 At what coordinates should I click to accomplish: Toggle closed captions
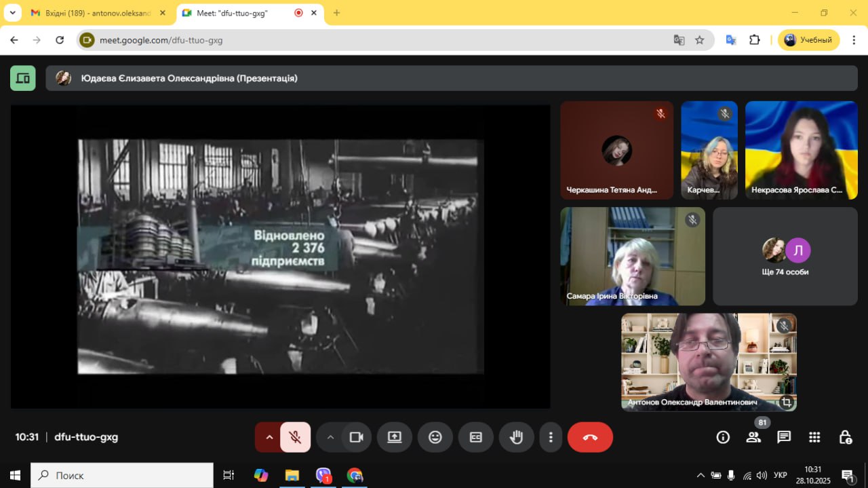[x=476, y=437]
